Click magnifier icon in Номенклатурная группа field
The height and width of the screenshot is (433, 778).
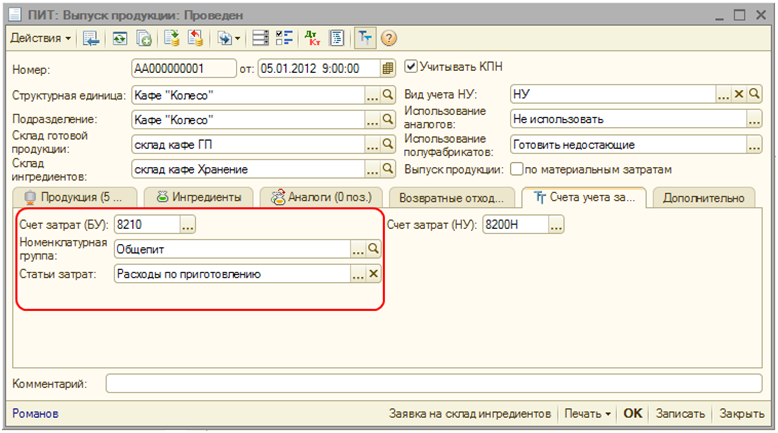click(373, 249)
